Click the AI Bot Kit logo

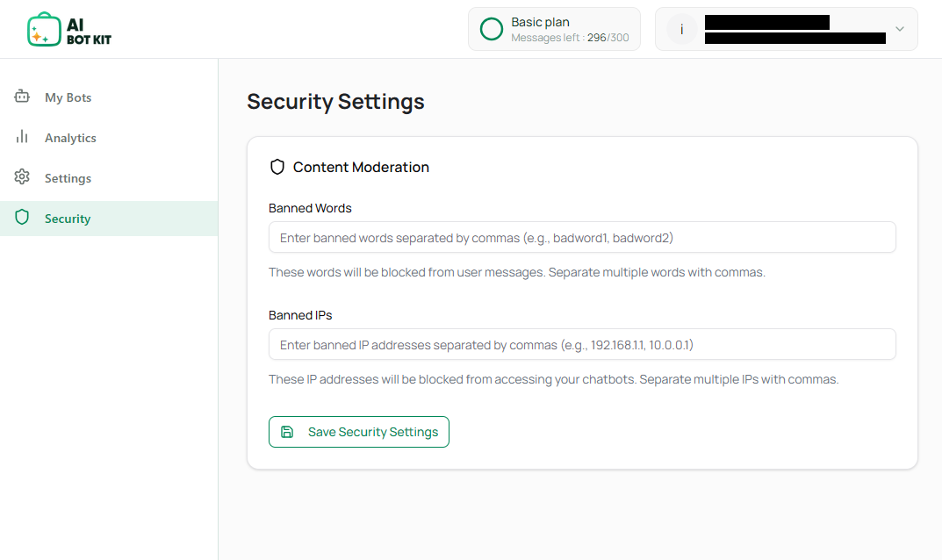click(x=69, y=28)
